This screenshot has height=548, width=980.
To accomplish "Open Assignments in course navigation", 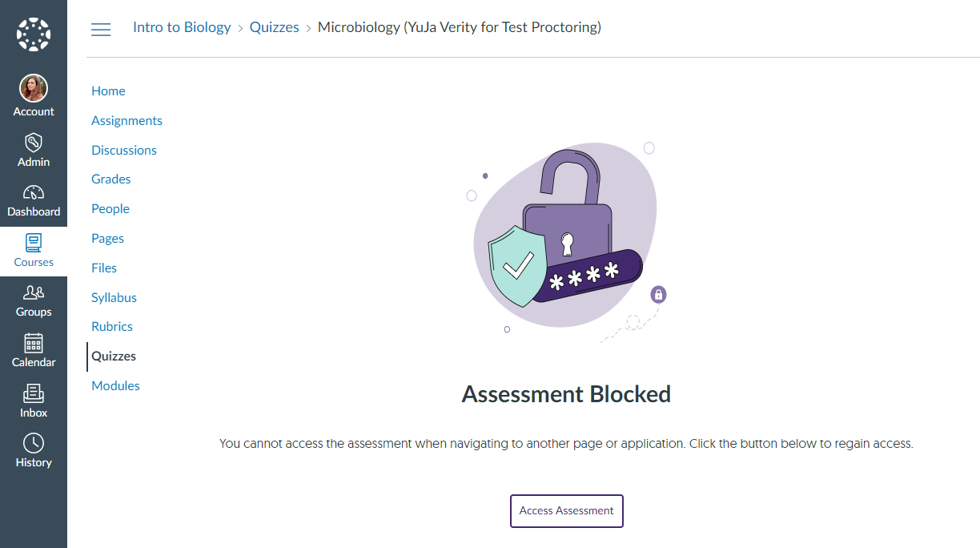I will click(x=127, y=121).
